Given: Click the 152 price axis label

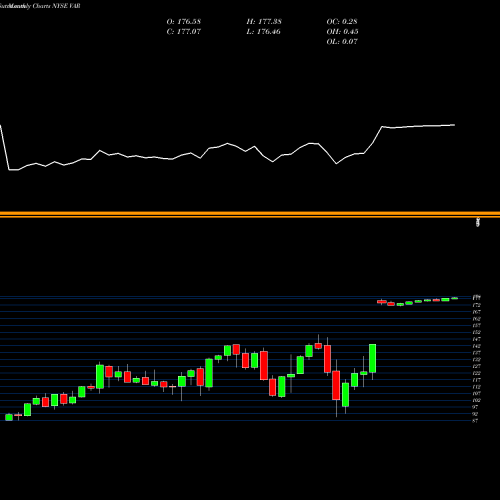Looking at the screenshot, I should (477, 332).
